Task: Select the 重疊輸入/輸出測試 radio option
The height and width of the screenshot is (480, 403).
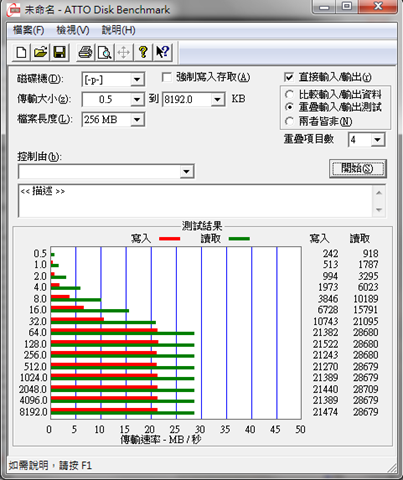Action: (289, 107)
